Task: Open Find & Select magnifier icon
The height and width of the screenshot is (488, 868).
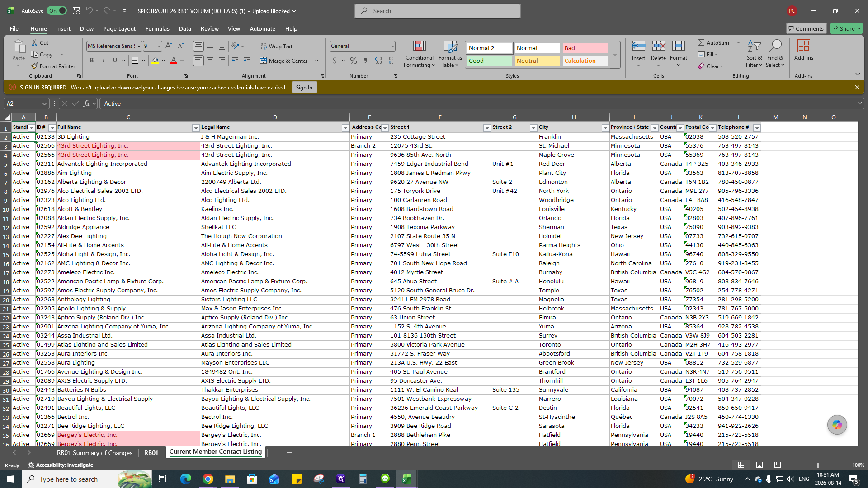Action: click(775, 46)
